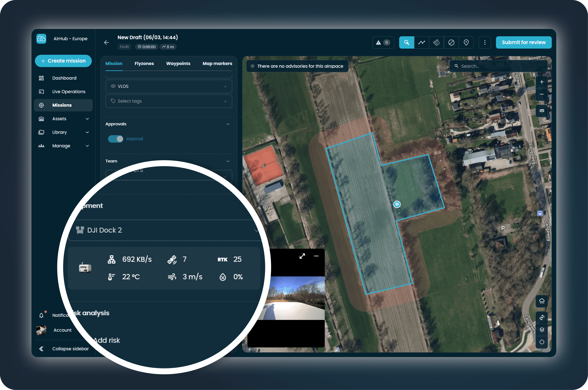Select the flyzone polygon tool
The width and height of the screenshot is (588, 390).
click(x=436, y=43)
